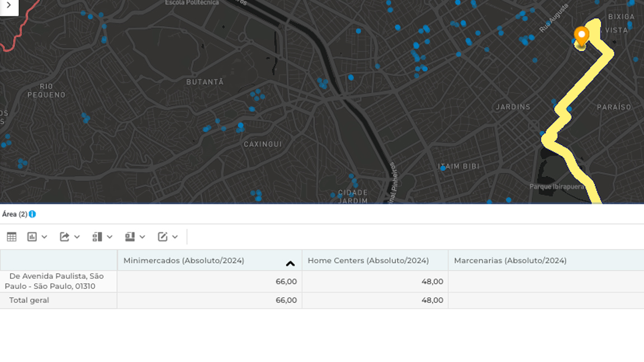Open the column layout dropdown arrow
The image size is (644, 362).
point(110,237)
